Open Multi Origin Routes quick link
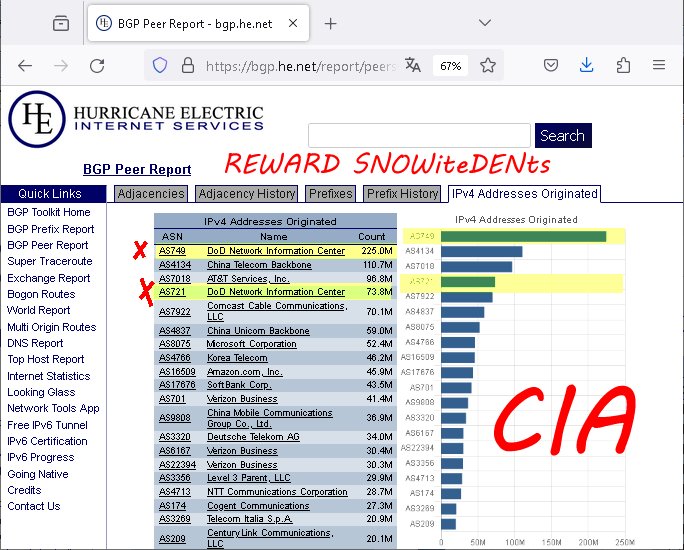Viewport: 684px width, 550px height. coord(51,327)
